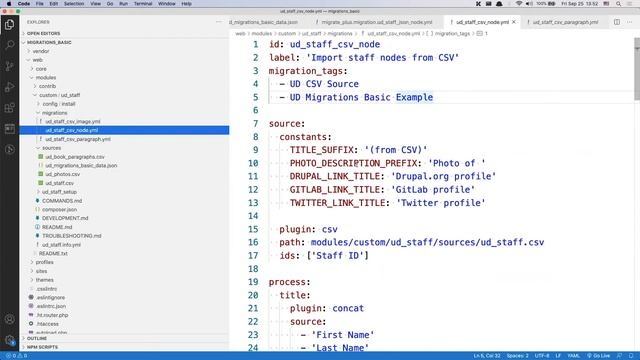Switch to ud_staff_csv_paragraph.yml tab
Screen dimensions: 640x360
point(565,22)
